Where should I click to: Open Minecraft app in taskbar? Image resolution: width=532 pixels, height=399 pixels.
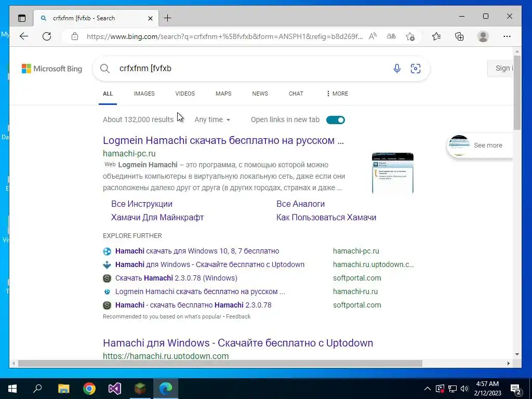[140, 389]
